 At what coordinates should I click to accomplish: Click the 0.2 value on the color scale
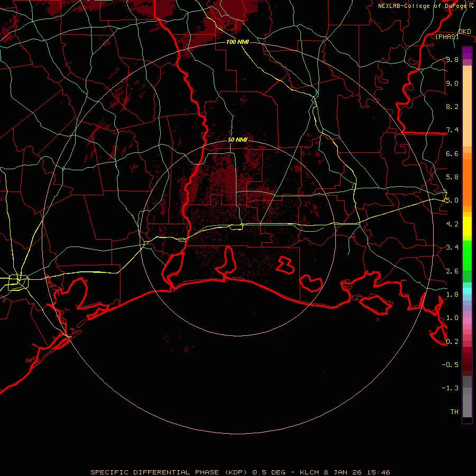tap(452, 342)
